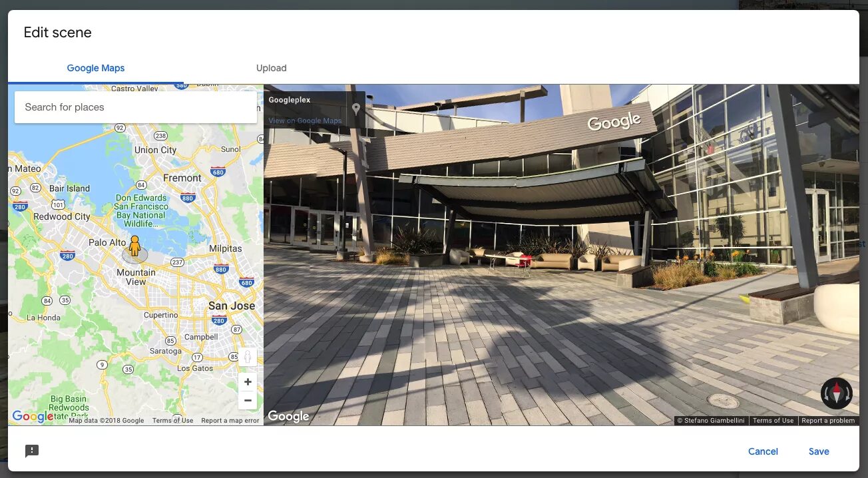The width and height of the screenshot is (868, 478).
Task: Click the send feedback icon
Action: pyautogui.click(x=32, y=451)
